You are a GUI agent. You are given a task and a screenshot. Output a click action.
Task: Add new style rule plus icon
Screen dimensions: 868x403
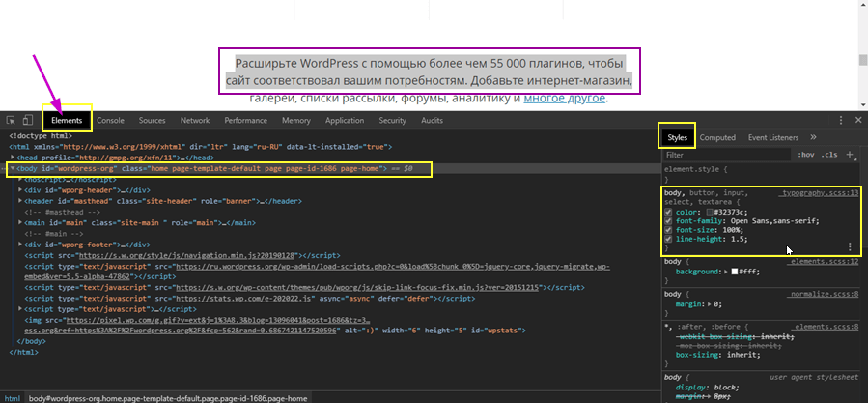click(x=850, y=155)
